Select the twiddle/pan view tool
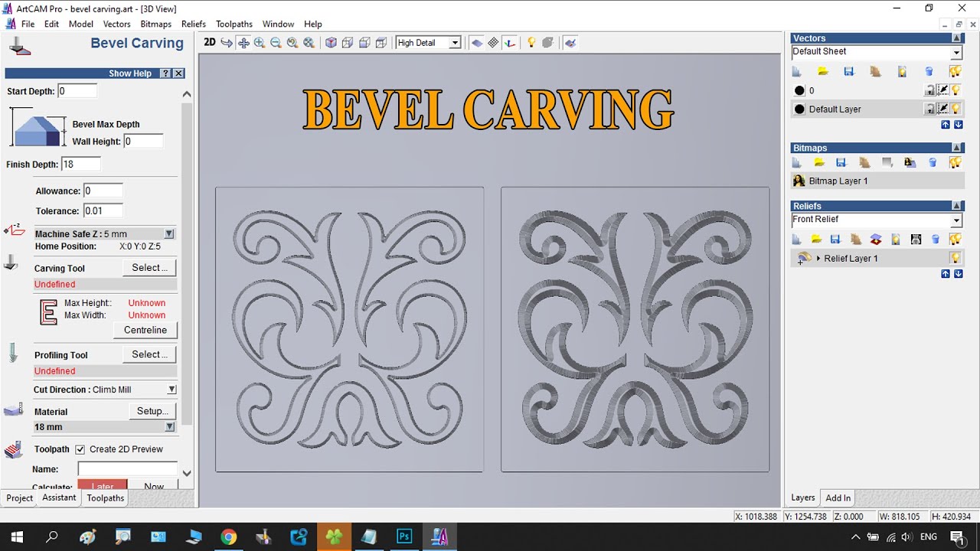 tap(243, 43)
